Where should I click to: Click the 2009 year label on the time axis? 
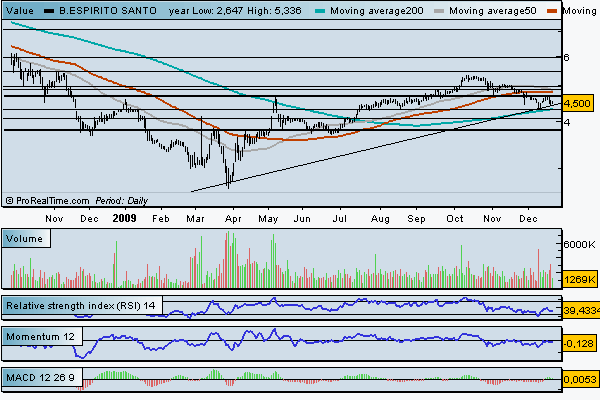[124, 218]
